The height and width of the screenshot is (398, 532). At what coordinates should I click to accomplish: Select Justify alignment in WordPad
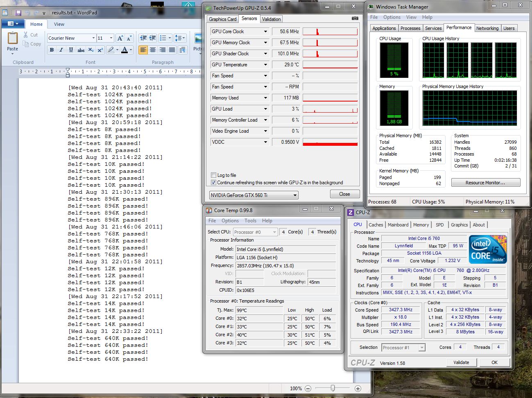coord(172,50)
